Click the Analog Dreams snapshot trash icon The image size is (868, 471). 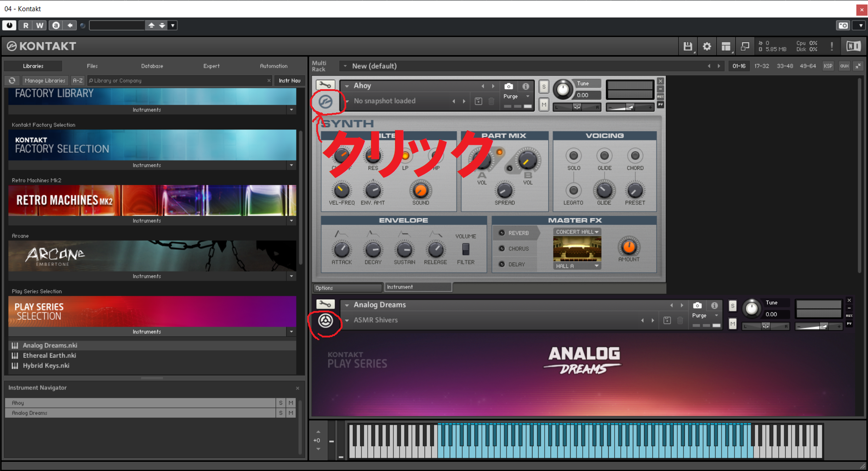[x=680, y=320]
